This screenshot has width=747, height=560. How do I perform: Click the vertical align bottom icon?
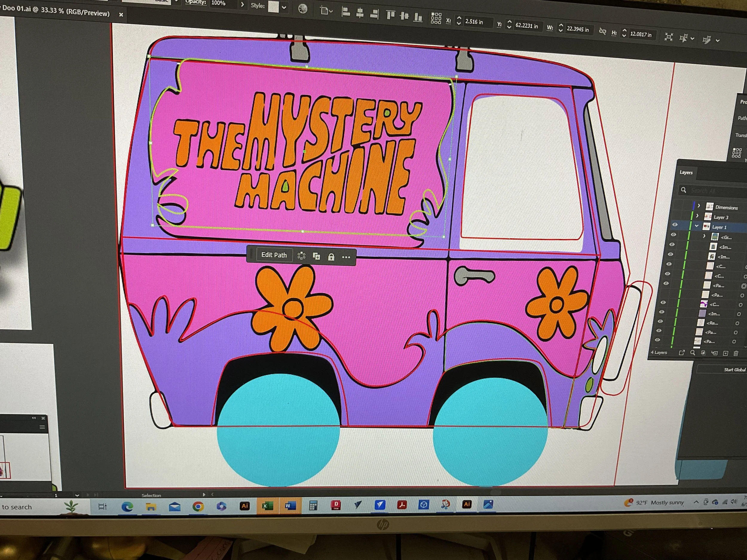(x=418, y=17)
